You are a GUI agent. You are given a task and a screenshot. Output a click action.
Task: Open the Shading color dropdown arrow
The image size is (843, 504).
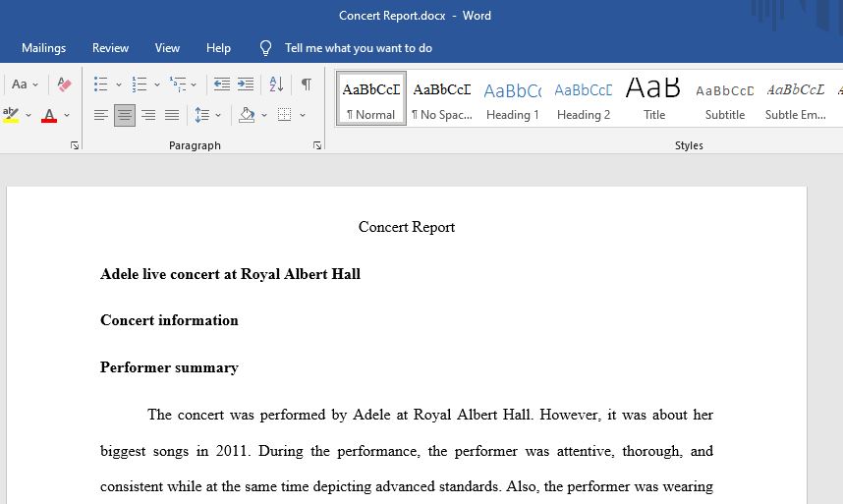coord(264,116)
